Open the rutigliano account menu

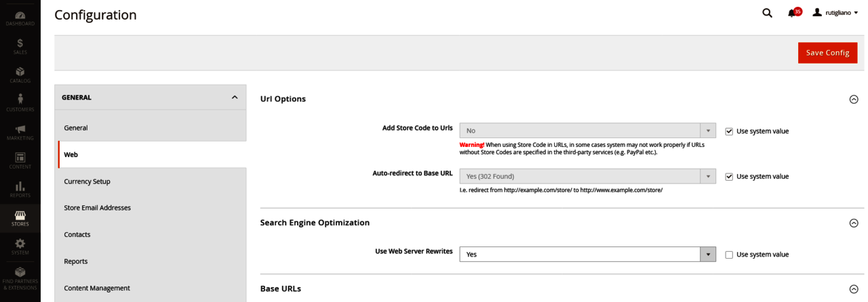pyautogui.click(x=836, y=13)
